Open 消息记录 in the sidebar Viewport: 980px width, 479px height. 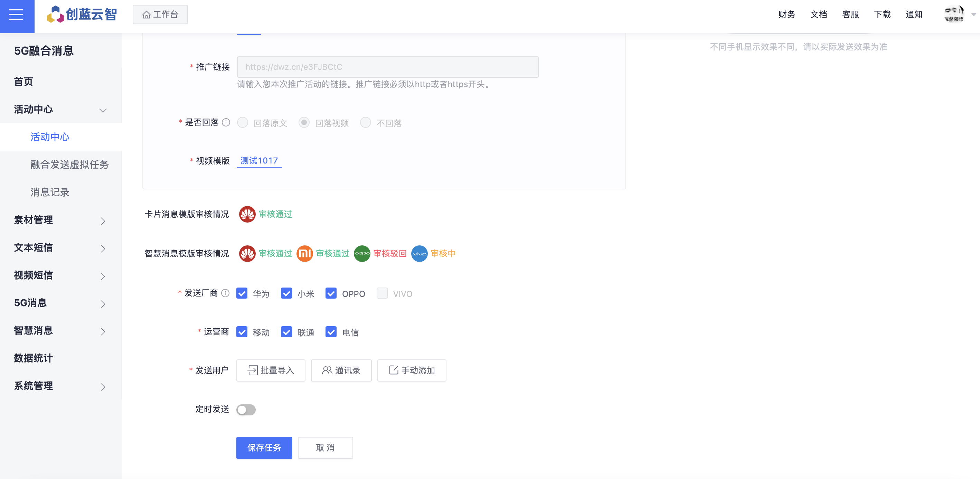(50, 192)
